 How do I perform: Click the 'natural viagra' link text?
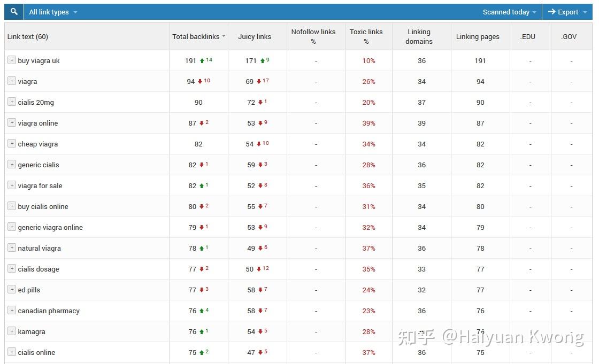pyautogui.click(x=40, y=248)
